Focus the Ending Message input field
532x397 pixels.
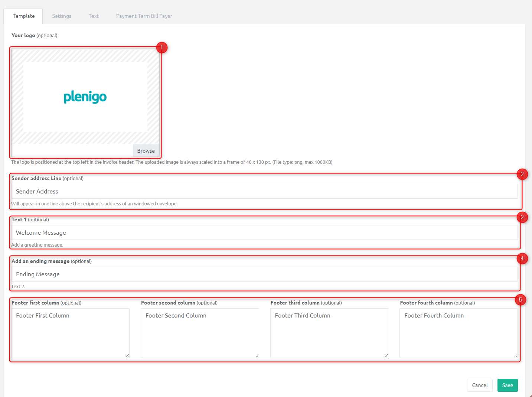pyautogui.click(x=264, y=274)
